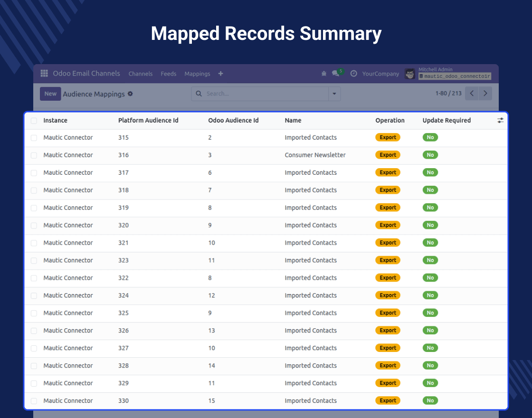532x418 pixels.
Task: Open the Channels menu
Action: (x=141, y=74)
